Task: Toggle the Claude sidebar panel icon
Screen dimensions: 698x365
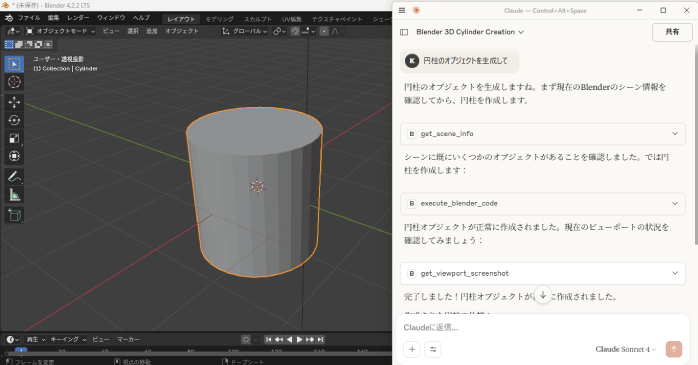Action: point(404,32)
